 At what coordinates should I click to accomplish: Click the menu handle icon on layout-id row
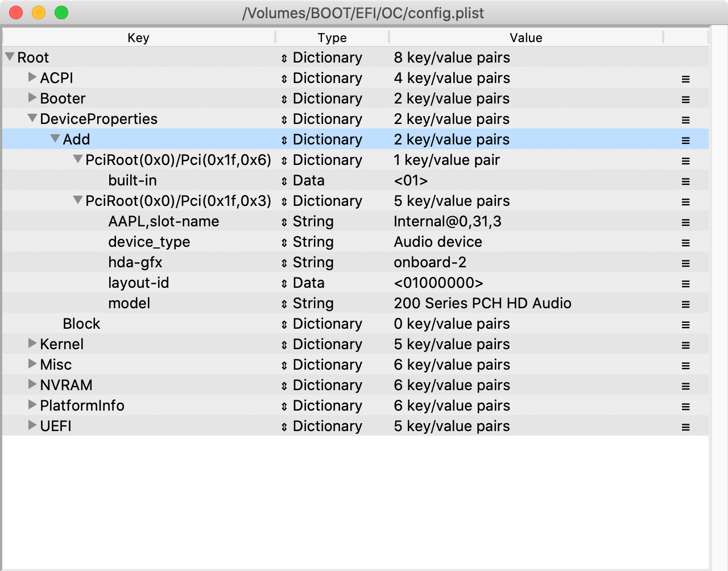[685, 284]
